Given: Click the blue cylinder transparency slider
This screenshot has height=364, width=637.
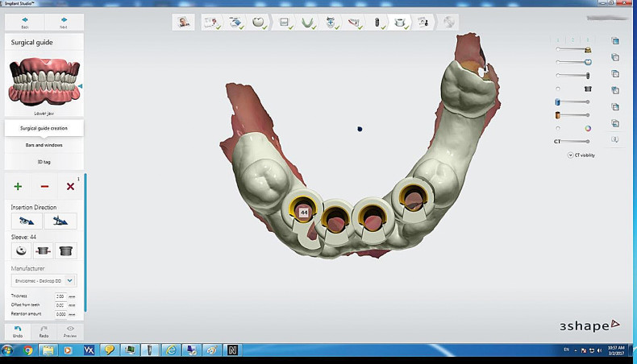Looking at the screenshot, I should pyautogui.click(x=574, y=101).
